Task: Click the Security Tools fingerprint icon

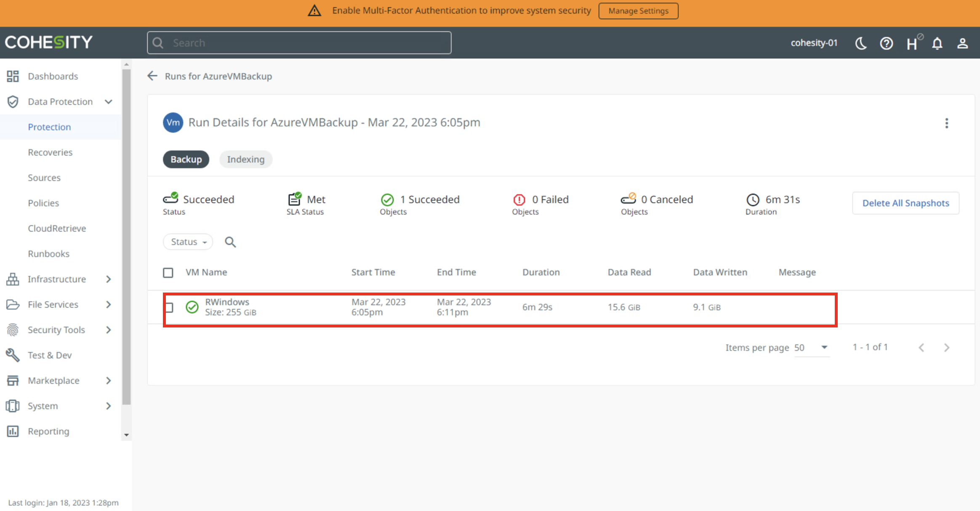Action: [13, 330]
